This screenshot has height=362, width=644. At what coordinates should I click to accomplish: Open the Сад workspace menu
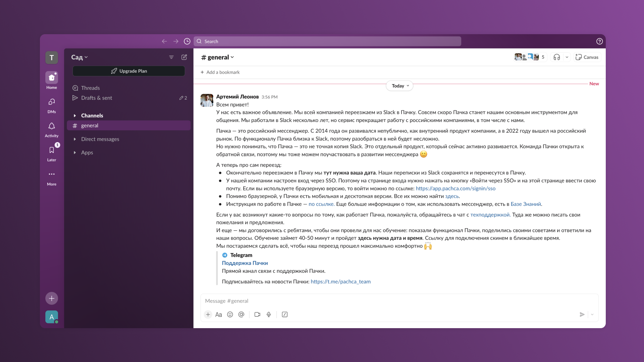79,57
